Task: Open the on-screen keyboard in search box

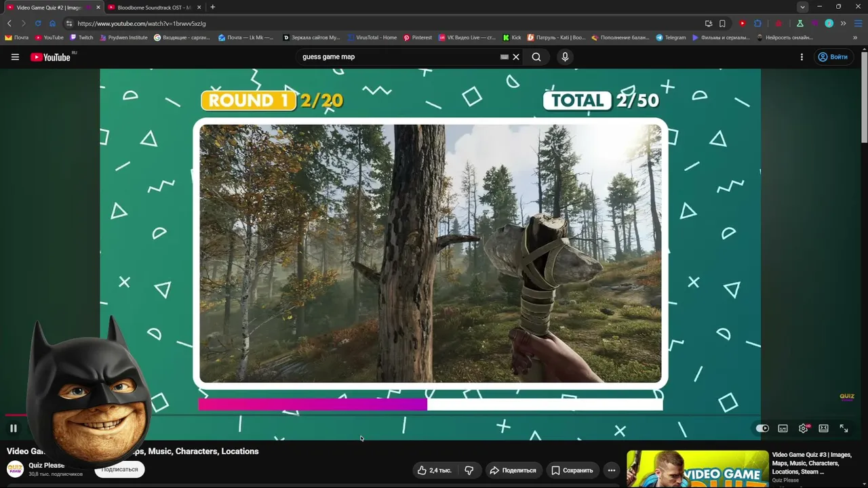Action: 504,57
